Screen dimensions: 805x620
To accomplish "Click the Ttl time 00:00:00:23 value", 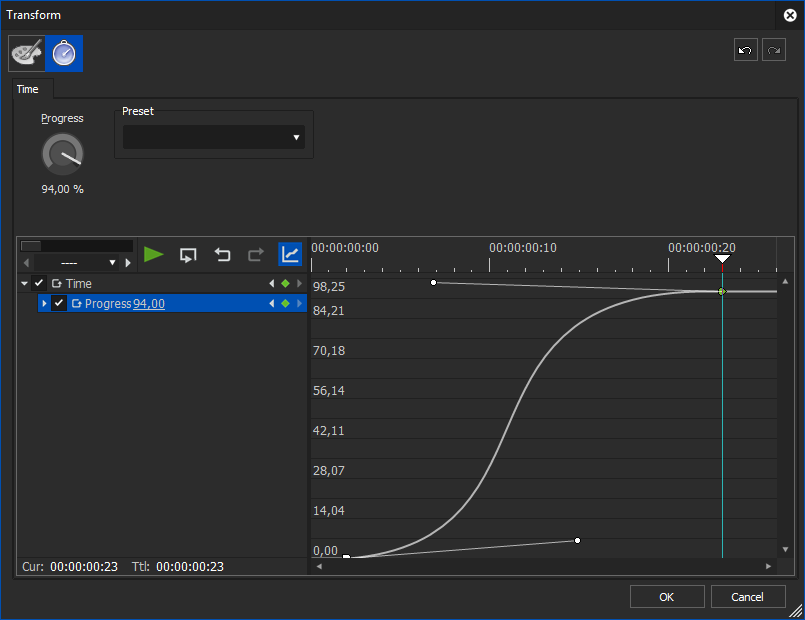I will (x=190, y=567).
